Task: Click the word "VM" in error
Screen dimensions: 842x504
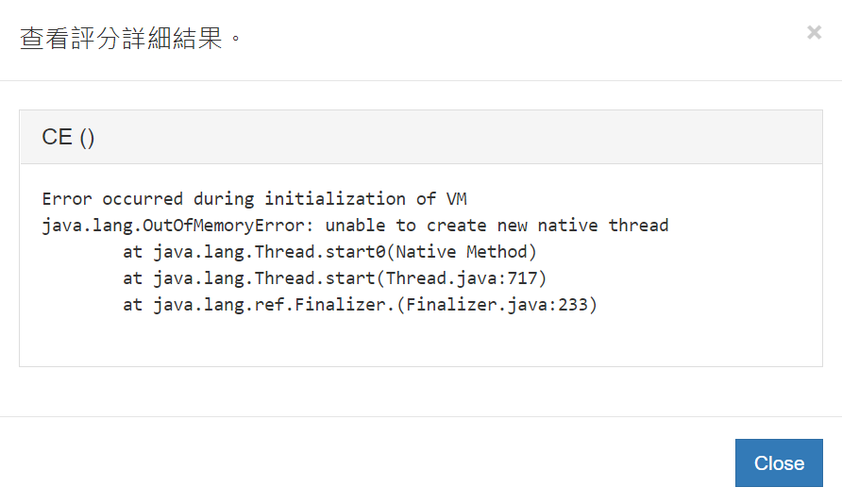Action: [x=457, y=198]
